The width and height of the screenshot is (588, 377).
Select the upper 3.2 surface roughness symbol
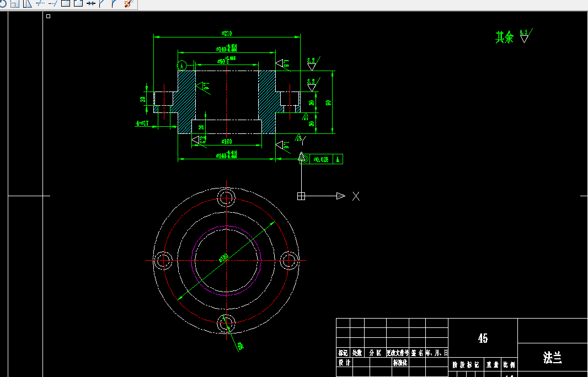pos(313,63)
